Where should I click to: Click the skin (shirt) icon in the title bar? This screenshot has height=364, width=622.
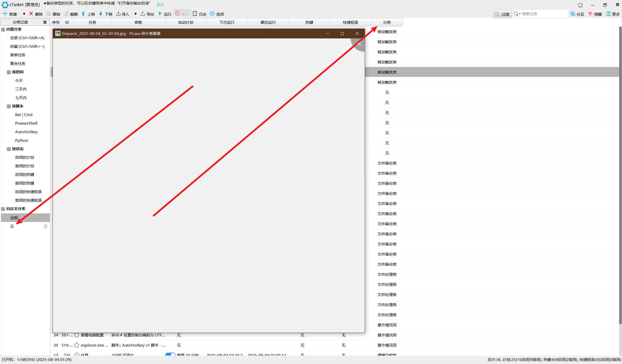click(x=580, y=5)
